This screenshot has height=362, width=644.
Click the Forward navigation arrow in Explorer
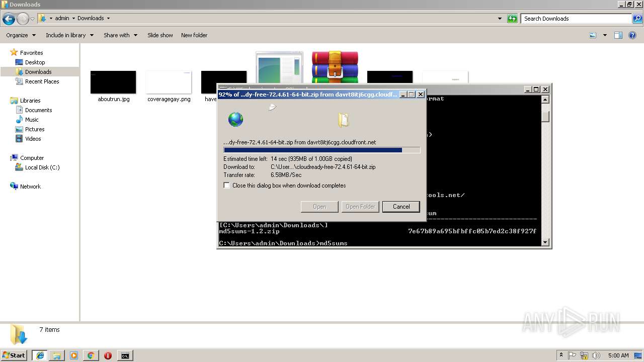23,19
